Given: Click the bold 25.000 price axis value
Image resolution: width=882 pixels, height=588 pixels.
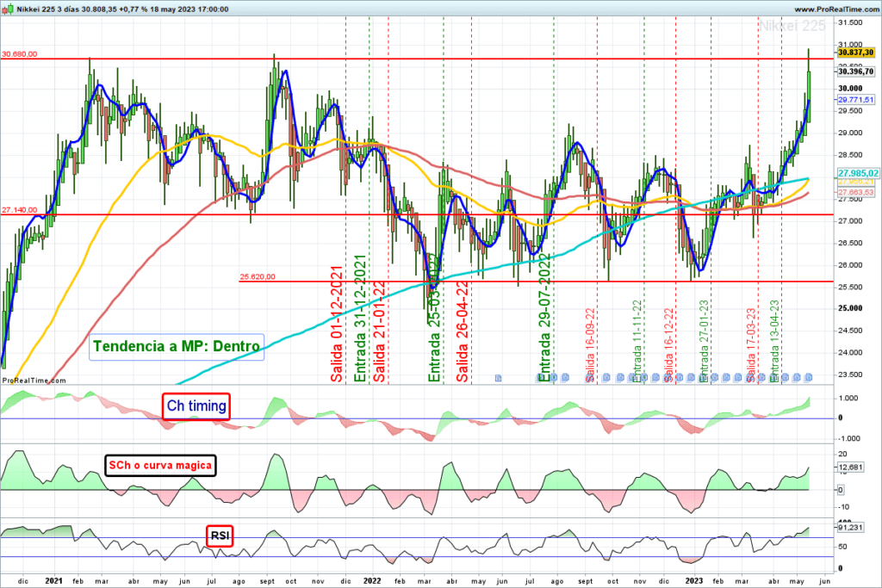Looking at the screenshot, I should (850, 308).
